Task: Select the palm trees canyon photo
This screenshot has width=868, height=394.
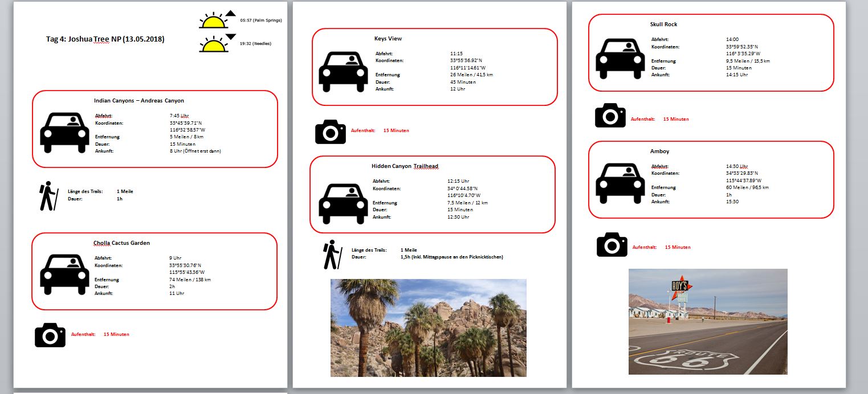Action: 428,327
